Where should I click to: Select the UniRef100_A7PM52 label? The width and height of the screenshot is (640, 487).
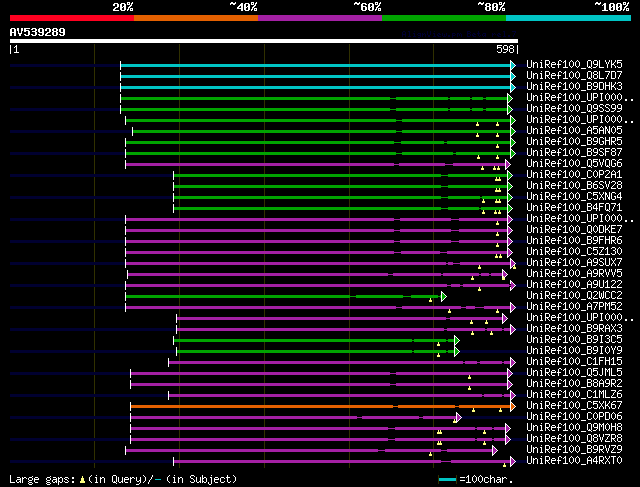coord(574,307)
